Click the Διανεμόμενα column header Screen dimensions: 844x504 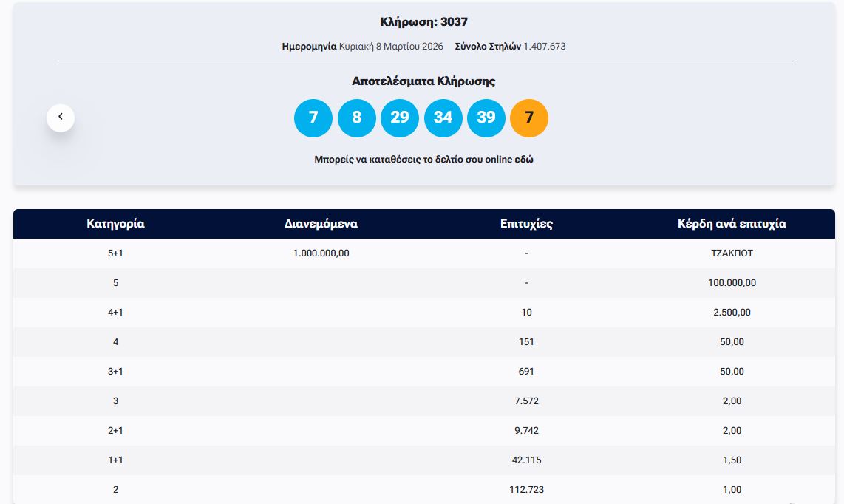coord(321,224)
